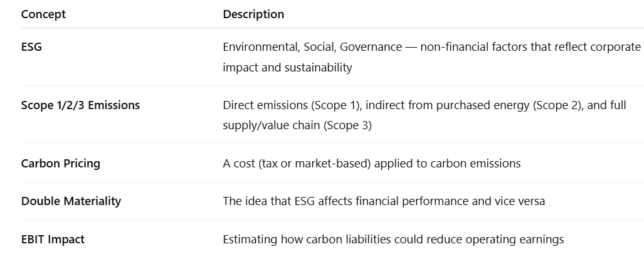
Task: Click the carbon pricing cost description
Action: tap(372, 164)
